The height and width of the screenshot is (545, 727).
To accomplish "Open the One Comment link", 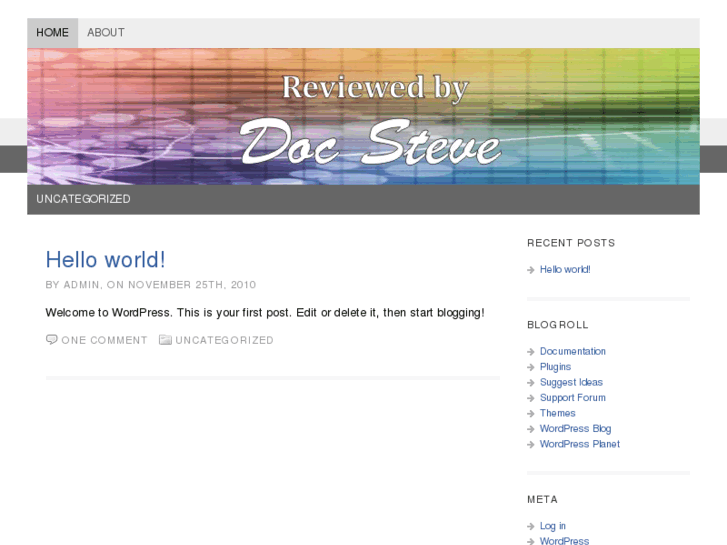I will (x=104, y=340).
